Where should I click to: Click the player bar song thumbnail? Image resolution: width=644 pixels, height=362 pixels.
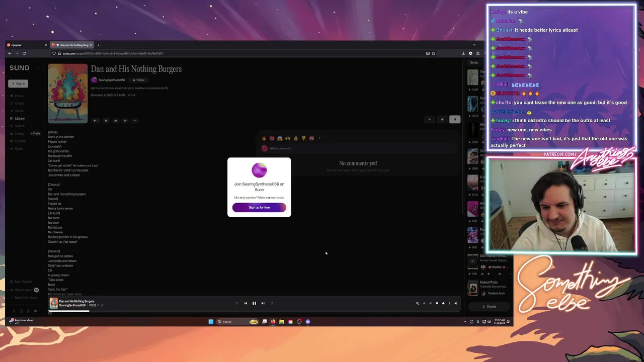click(x=53, y=303)
